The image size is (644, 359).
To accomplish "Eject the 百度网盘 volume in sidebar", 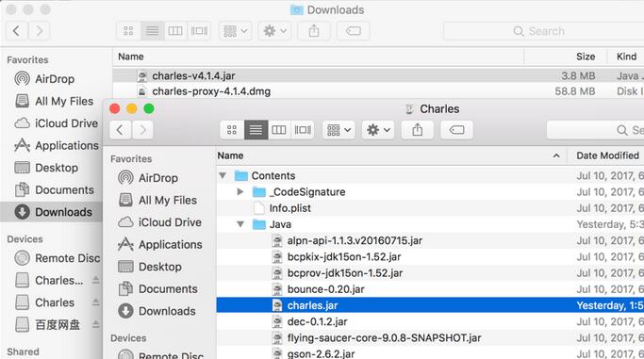I will tap(95, 324).
